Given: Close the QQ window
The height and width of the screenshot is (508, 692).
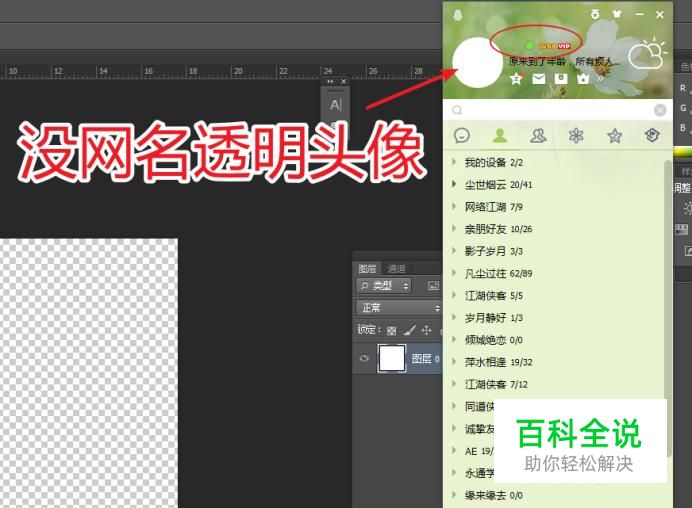Looking at the screenshot, I should coord(660,15).
